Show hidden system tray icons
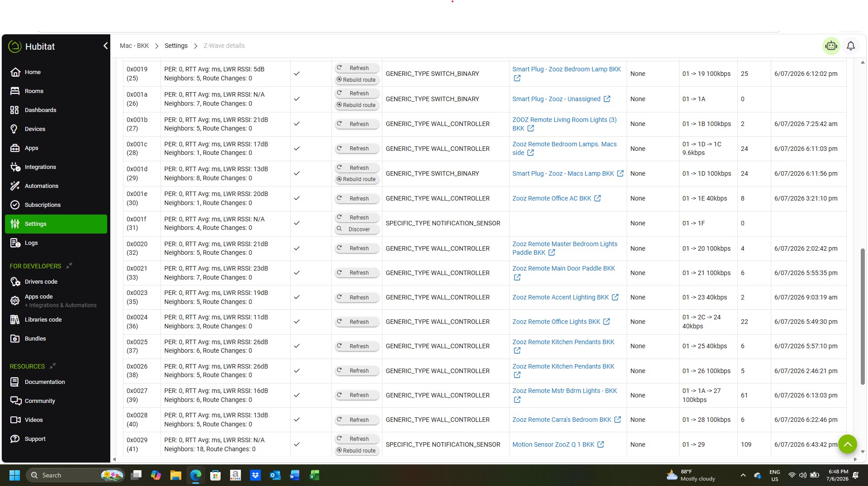Screen dimensions: 868x486 point(743,475)
